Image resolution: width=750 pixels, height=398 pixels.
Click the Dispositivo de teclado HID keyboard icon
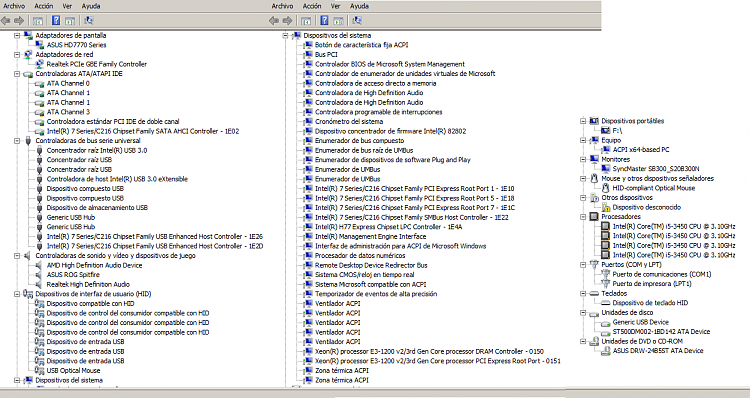point(606,303)
